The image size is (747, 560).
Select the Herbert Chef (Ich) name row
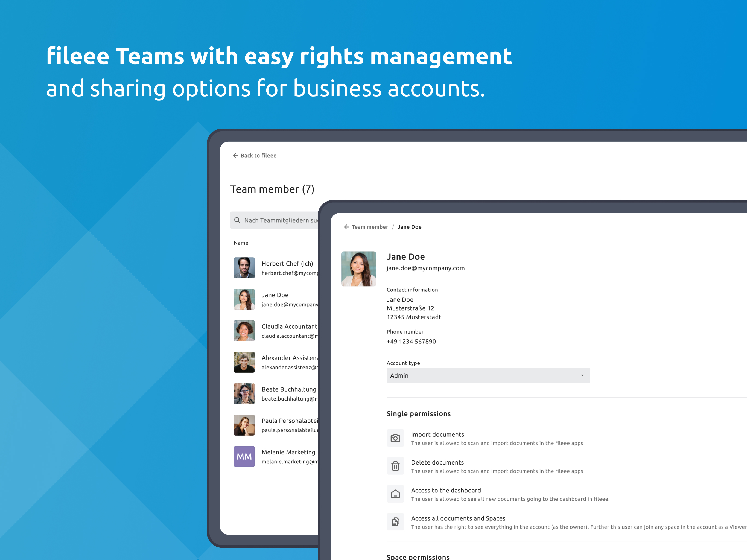pos(287,263)
